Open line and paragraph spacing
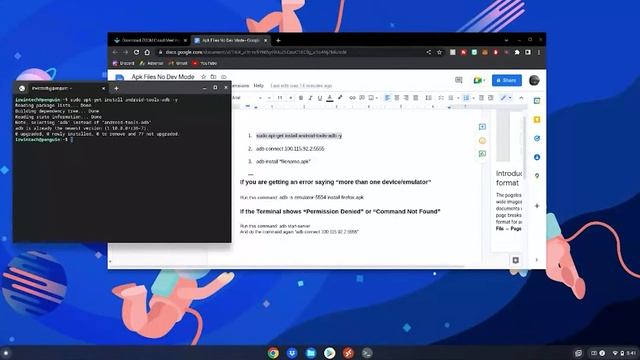Image resolution: width=640 pixels, height=360 pixels. pos(428,98)
